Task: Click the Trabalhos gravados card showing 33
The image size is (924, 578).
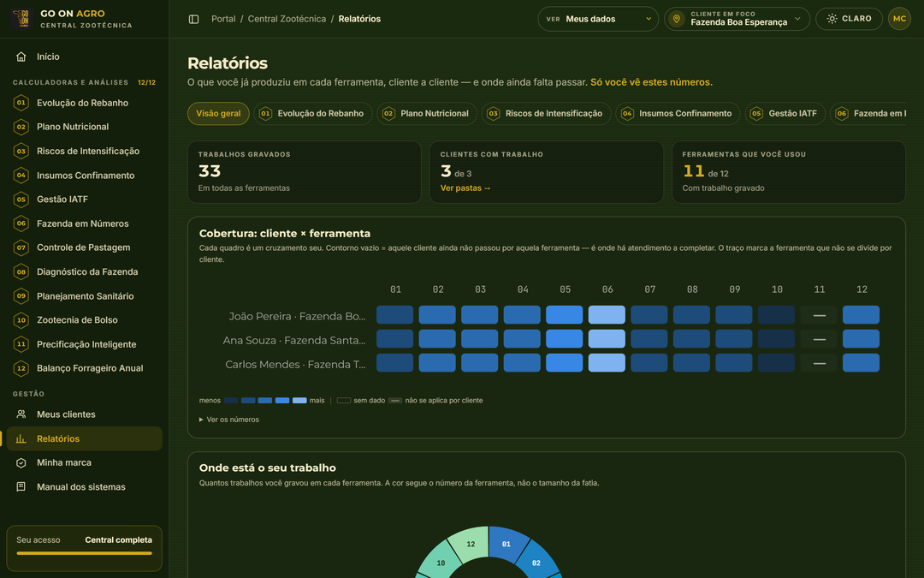Action: 304,172
